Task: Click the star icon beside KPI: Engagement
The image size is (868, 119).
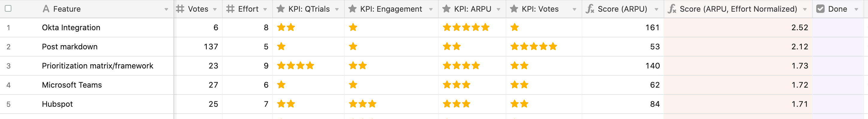Action: point(352,9)
